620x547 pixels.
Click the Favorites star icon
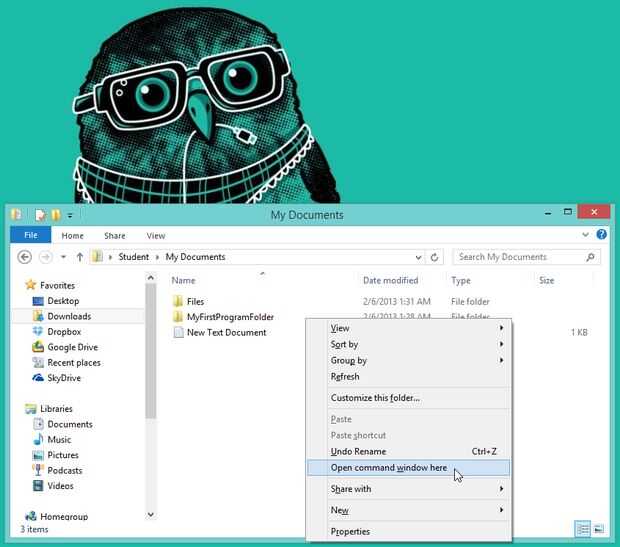click(30, 285)
